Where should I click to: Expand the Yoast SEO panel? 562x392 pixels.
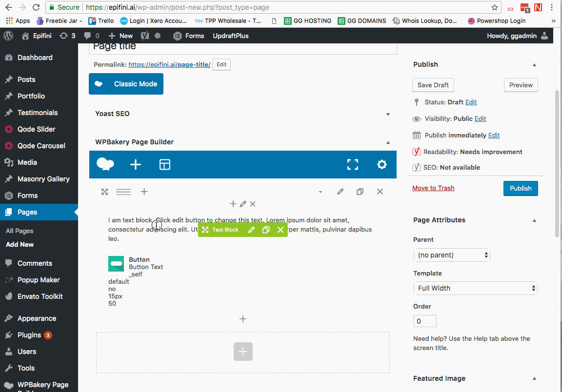[388, 114]
